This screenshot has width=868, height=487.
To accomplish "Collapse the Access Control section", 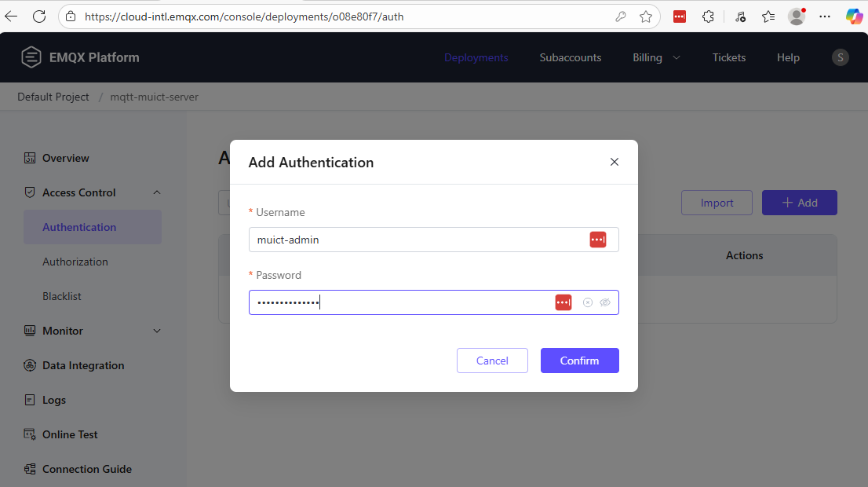I will pos(156,192).
